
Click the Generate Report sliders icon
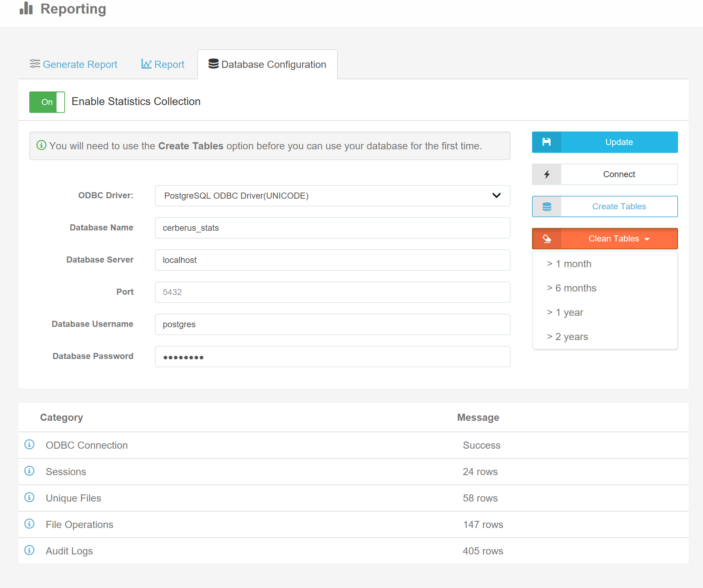[x=35, y=64]
